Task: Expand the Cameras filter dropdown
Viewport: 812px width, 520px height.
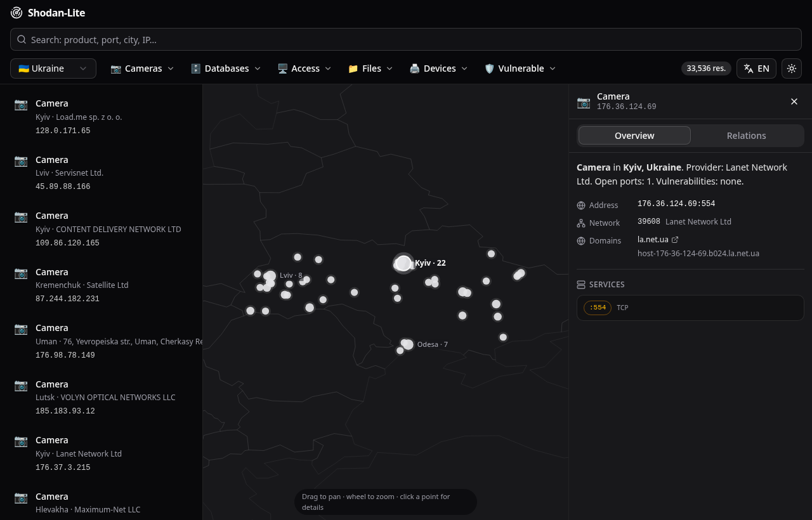Action: 142,68
